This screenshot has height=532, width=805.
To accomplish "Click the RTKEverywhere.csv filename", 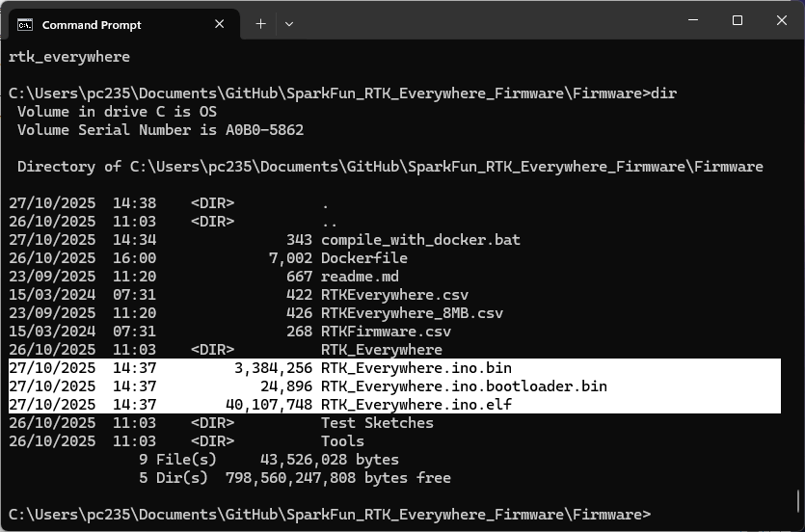I will pyautogui.click(x=394, y=295).
